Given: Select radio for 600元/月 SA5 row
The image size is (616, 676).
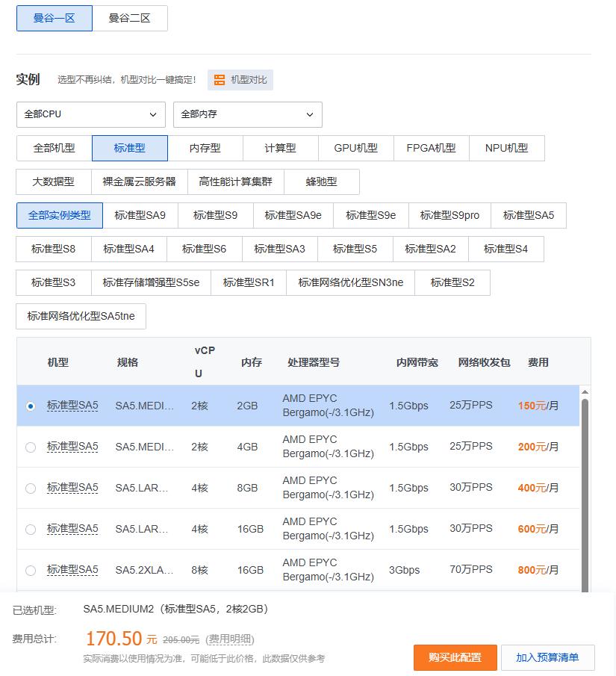Looking at the screenshot, I should tap(30, 529).
